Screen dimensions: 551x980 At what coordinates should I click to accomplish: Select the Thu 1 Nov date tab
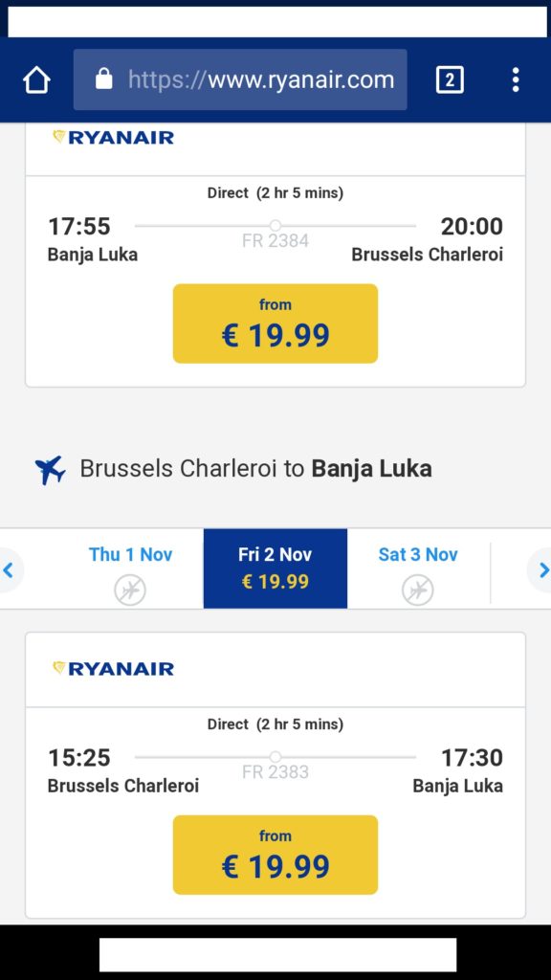130,568
